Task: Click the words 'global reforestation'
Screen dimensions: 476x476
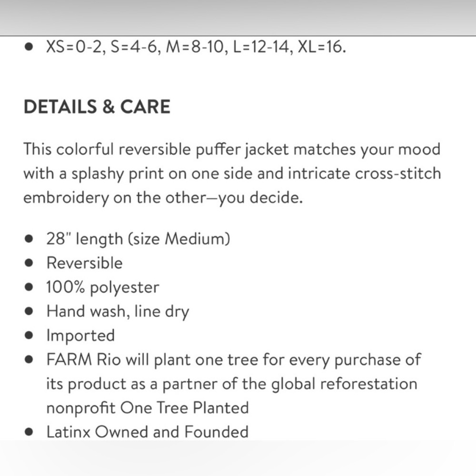Action: (x=344, y=384)
